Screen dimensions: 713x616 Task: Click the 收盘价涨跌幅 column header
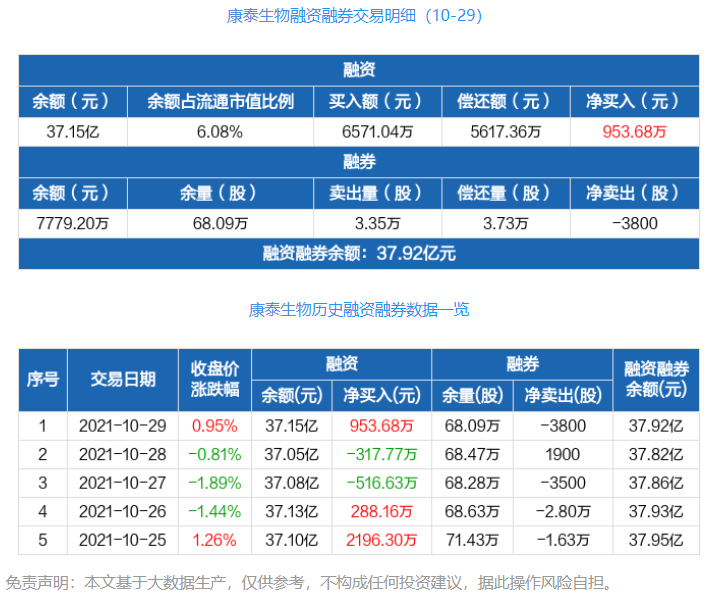tap(215, 379)
